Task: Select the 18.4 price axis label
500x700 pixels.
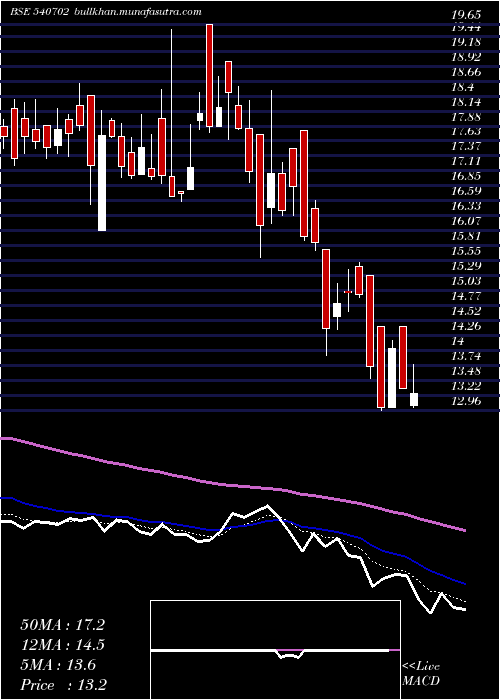Action: click(462, 87)
